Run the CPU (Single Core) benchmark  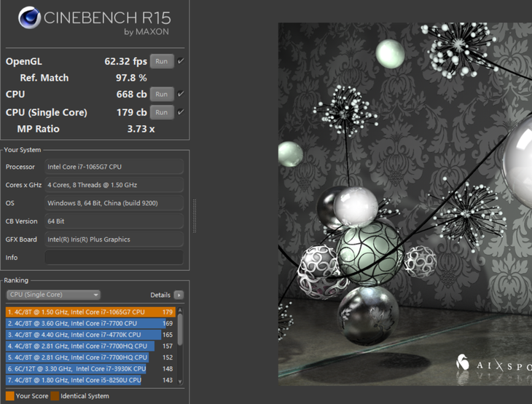[x=161, y=112]
